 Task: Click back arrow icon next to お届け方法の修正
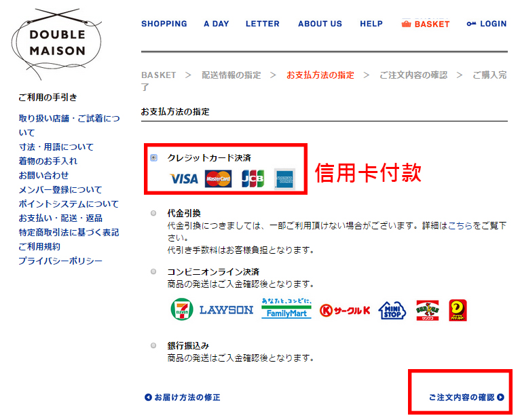coord(148,397)
